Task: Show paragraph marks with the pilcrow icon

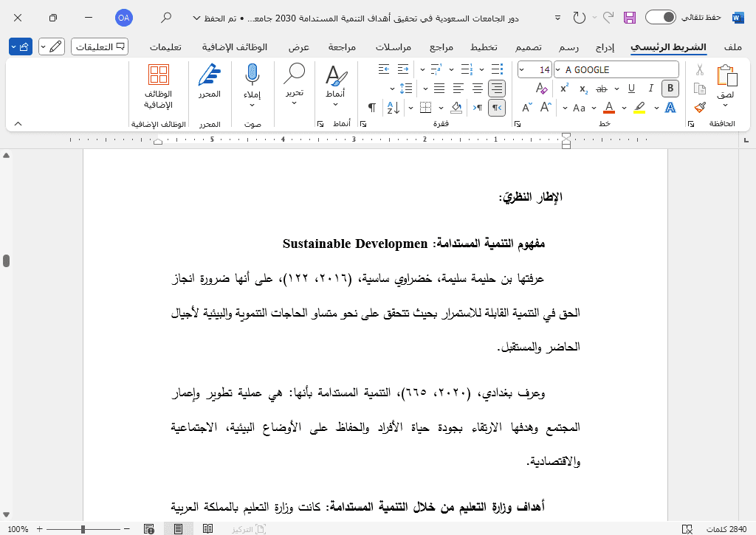Action: coord(372,108)
